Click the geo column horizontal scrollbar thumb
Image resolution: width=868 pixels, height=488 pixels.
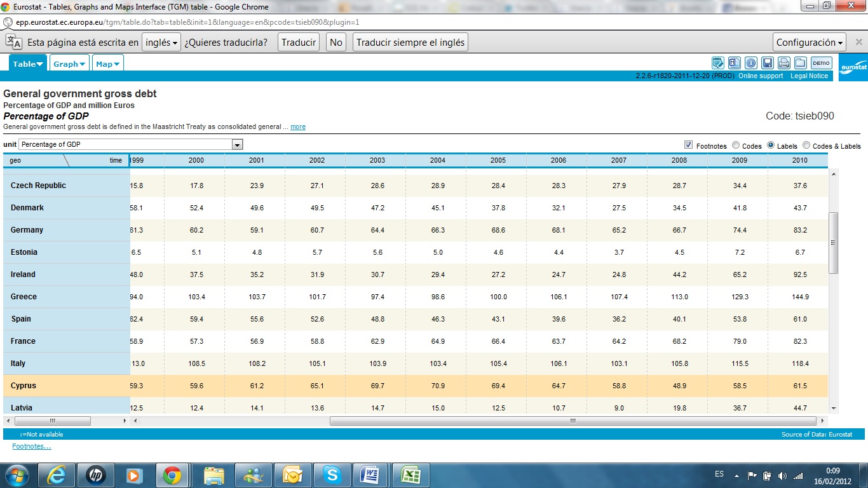pyautogui.click(x=53, y=421)
